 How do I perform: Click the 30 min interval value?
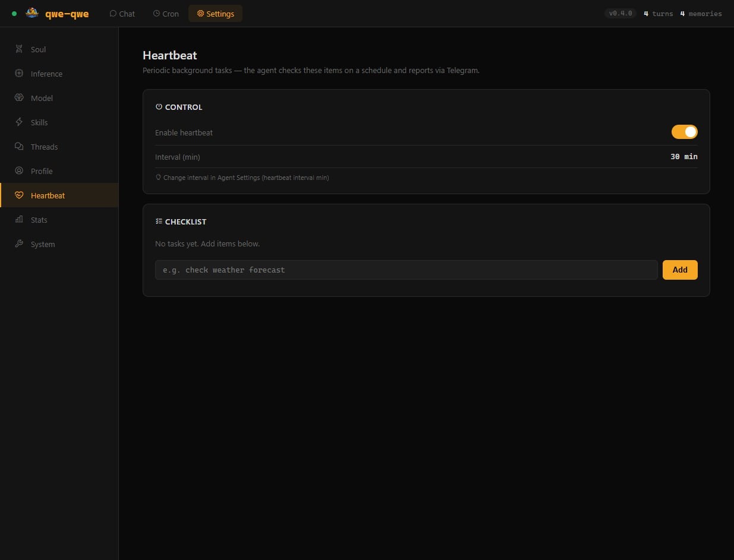click(x=684, y=157)
